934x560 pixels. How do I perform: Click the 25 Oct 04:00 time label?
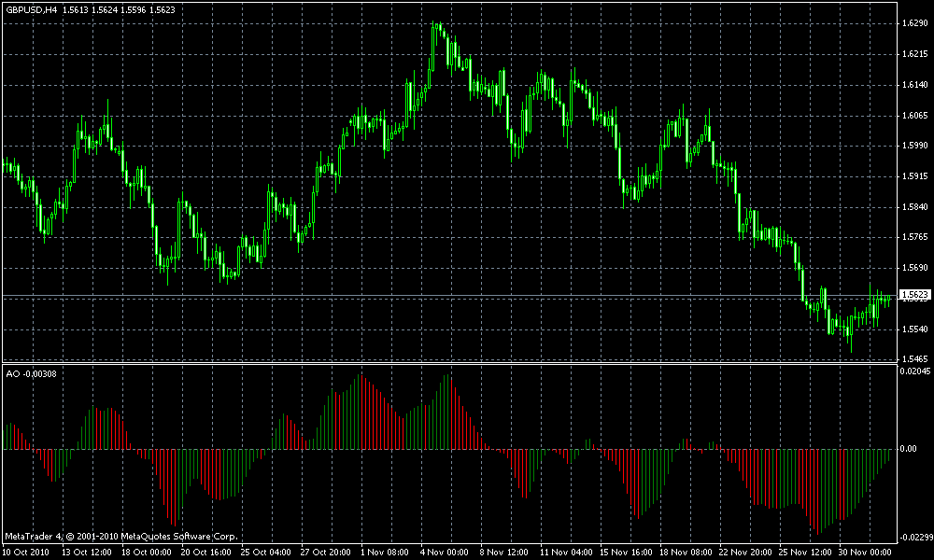(x=266, y=553)
